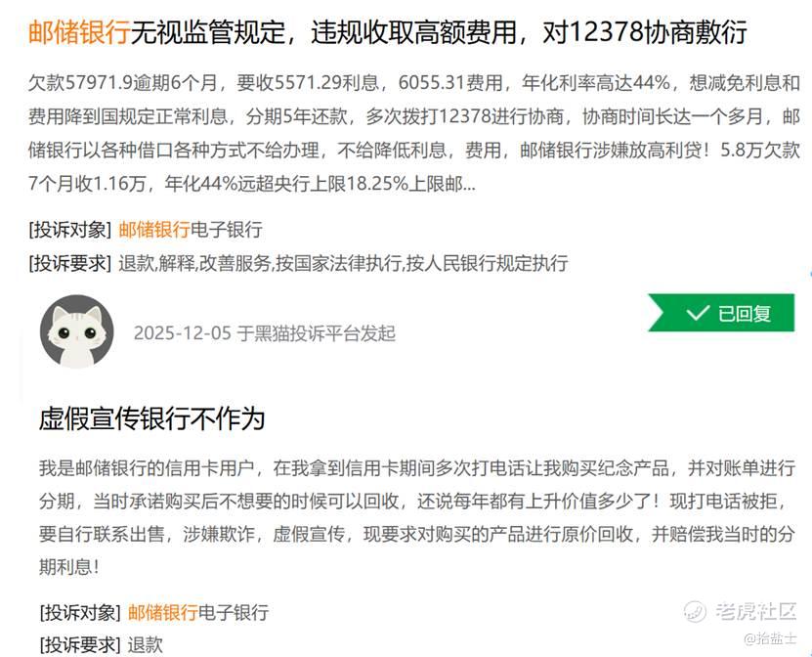The width and height of the screenshot is (812, 657).
Task: Open the 虚假宣传银行不作为 complaint title
Action: pos(151,418)
